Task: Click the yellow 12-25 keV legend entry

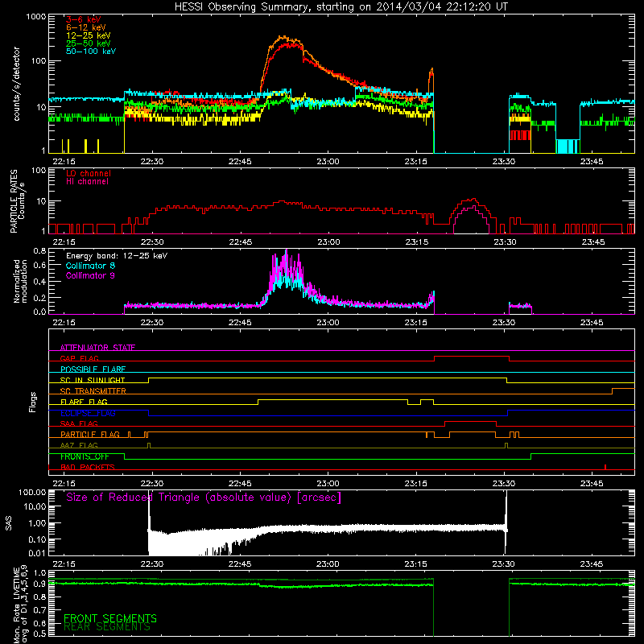Action: coord(89,35)
